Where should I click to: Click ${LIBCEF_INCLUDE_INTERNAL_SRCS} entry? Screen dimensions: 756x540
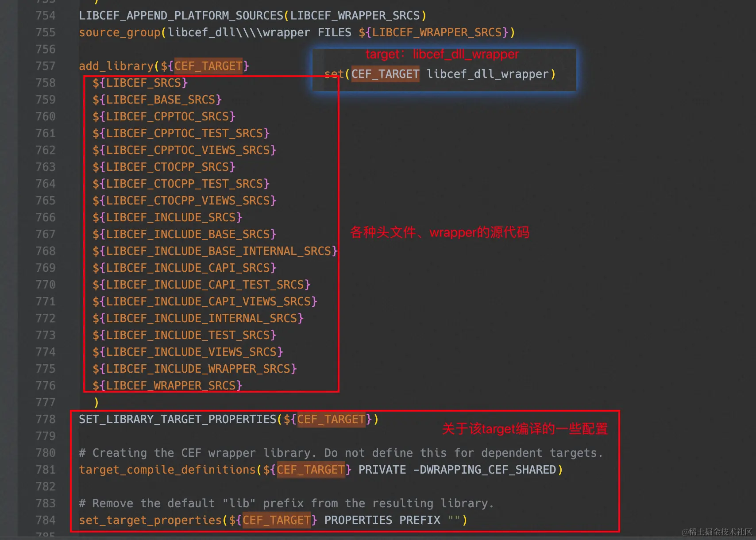coord(198,318)
